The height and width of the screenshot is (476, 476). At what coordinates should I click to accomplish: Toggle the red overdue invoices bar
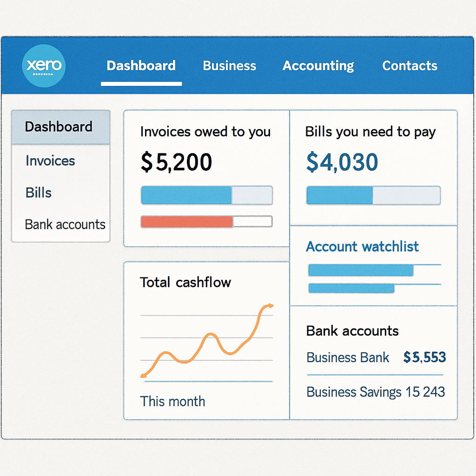point(206,222)
